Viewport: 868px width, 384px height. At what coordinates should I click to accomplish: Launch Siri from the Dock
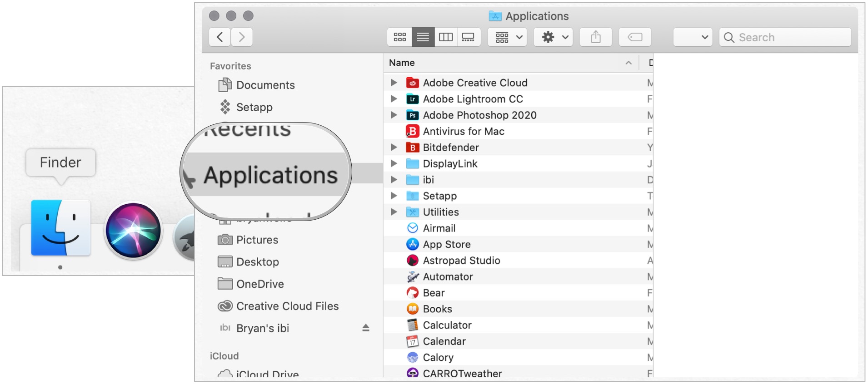[133, 231]
